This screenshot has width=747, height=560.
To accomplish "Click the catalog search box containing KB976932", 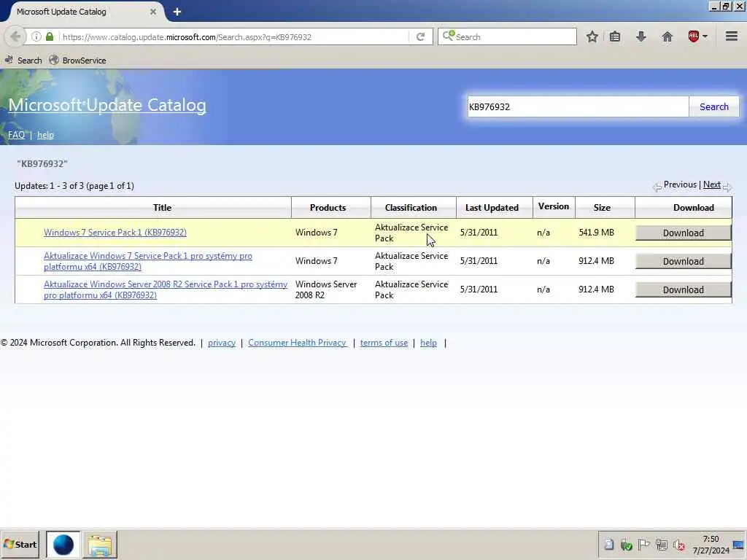I will (578, 106).
